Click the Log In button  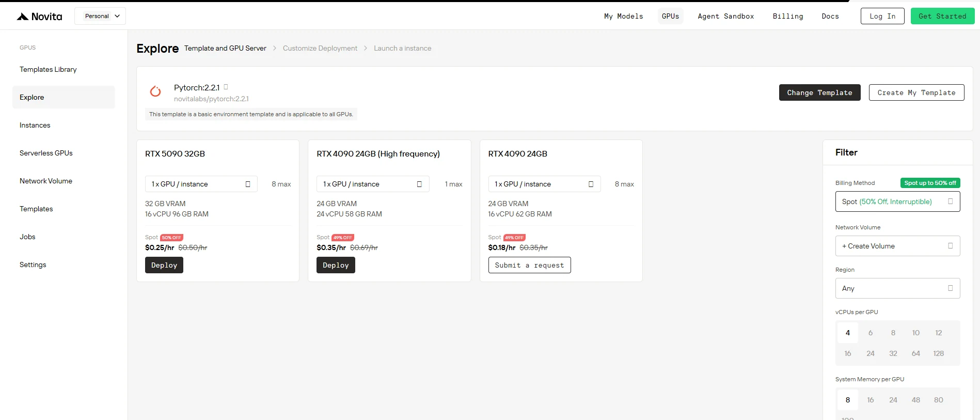coord(882,16)
